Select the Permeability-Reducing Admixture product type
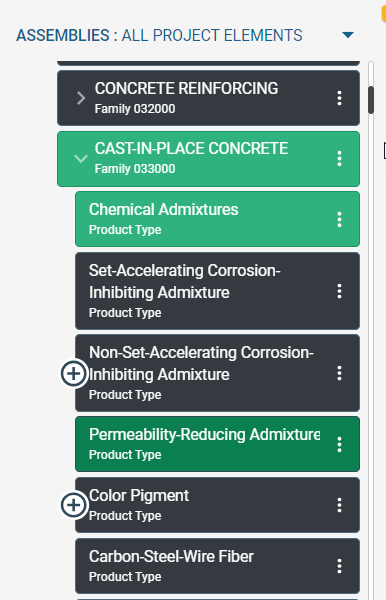 pos(217,444)
